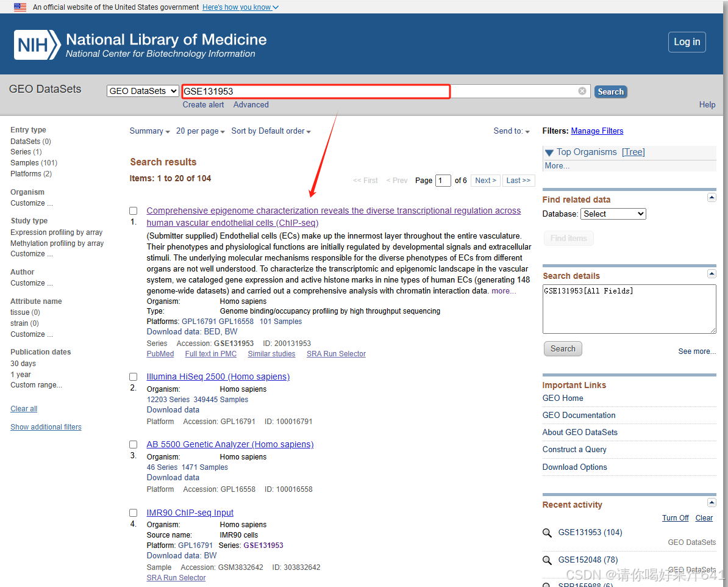
Task: Open the Find related data Database select
Action: click(x=613, y=214)
